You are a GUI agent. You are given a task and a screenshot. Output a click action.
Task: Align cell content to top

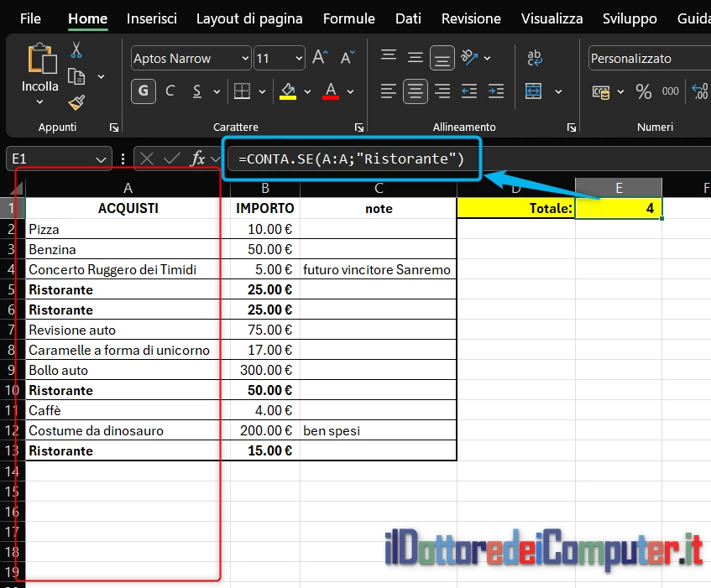389,57
